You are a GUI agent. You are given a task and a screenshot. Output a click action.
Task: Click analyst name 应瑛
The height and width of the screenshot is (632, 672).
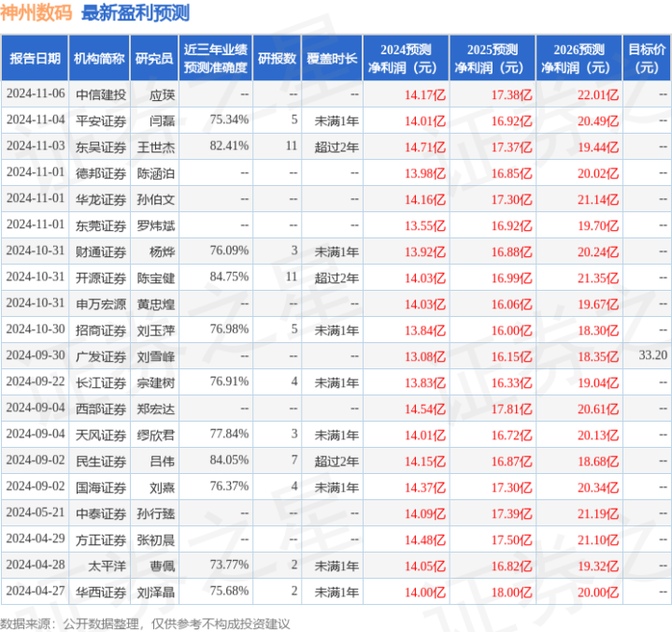(162, 94)
